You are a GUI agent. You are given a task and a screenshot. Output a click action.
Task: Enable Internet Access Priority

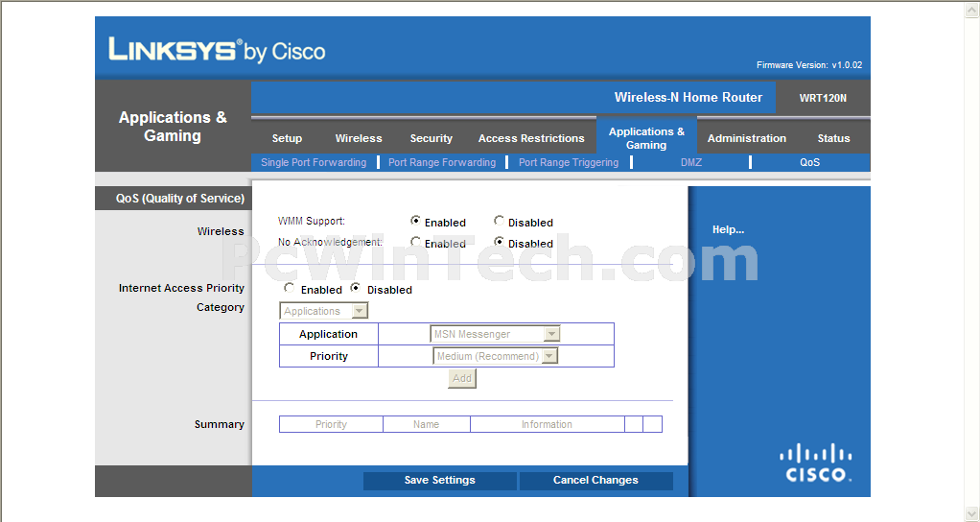click(289, 288)
